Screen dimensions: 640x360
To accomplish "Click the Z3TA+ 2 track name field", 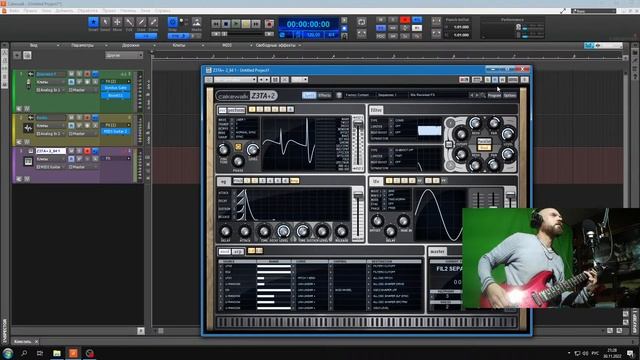I will pyautogui.click(x=50, y=151).
